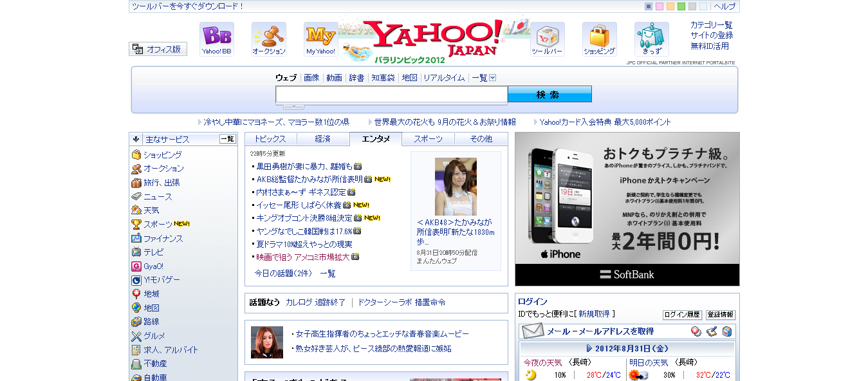This screenshot has height=381, width=868.
Task: Click the blue shopping bag icon beside mail
Action: (727, 331)
